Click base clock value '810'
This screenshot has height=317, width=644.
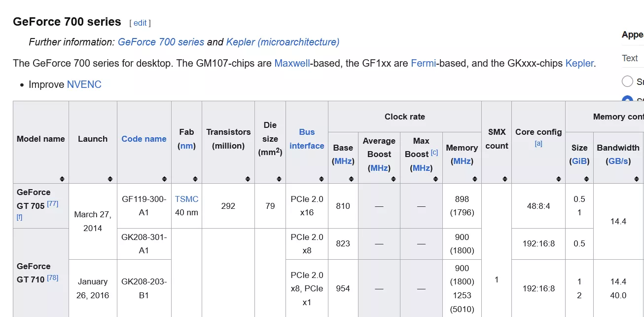(343, 206)
